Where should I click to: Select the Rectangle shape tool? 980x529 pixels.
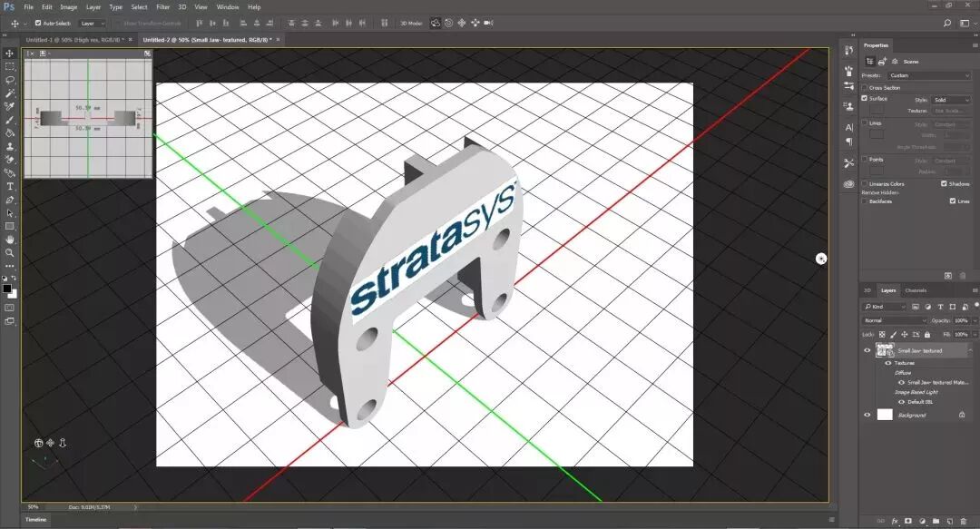pos(9,226)
